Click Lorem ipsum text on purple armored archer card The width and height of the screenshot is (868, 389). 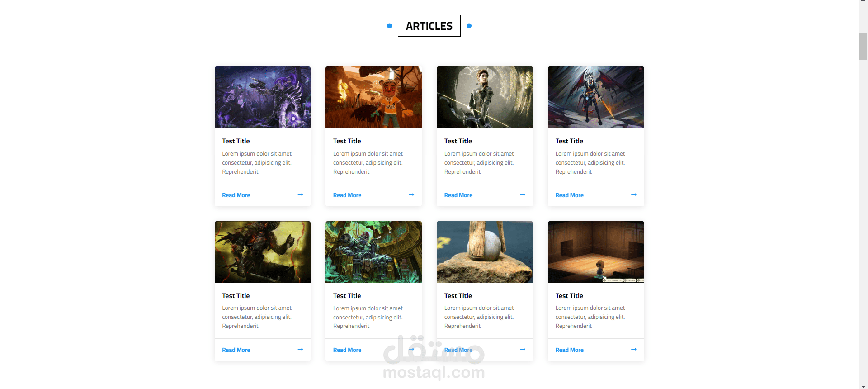click(257, 163)
